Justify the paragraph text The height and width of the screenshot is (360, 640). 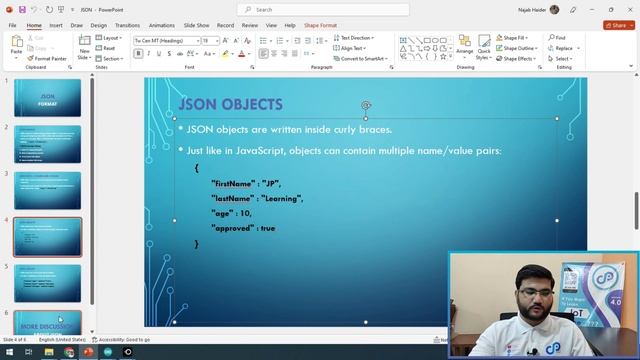point(295,53)
